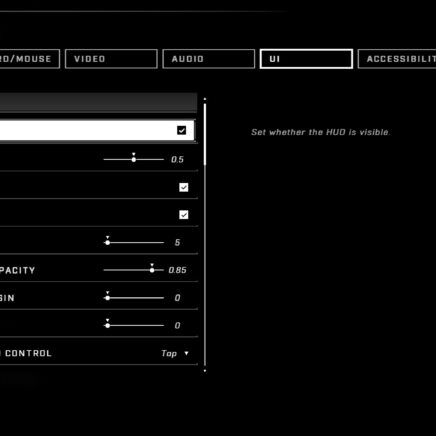
Task: Open the Audio settings tab
Action: [x=209, y=59]
